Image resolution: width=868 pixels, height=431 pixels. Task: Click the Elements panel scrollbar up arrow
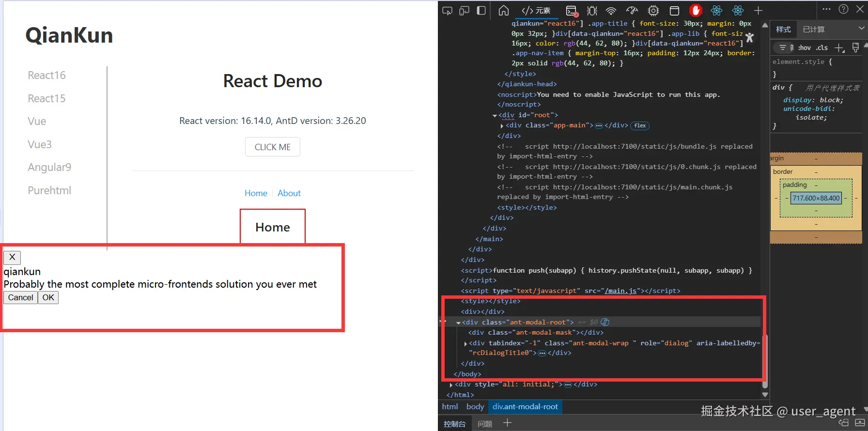(765, 25)
